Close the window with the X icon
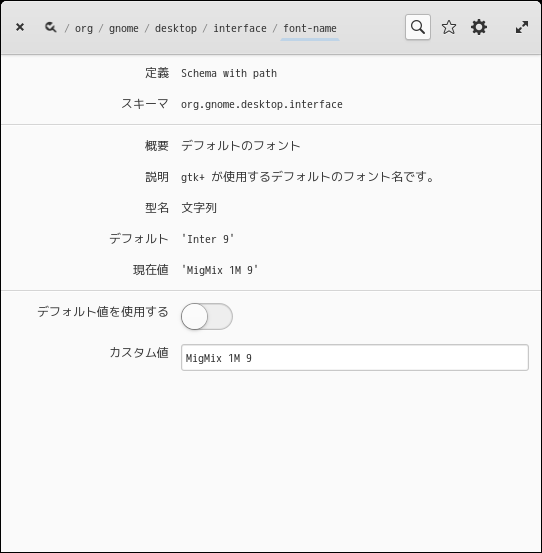 [20, 27]
